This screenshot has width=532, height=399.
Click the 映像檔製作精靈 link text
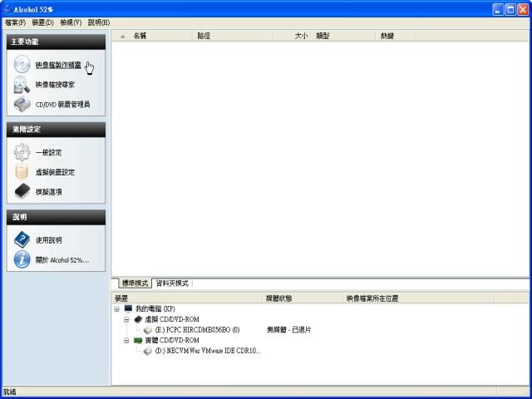click(58, 65)
